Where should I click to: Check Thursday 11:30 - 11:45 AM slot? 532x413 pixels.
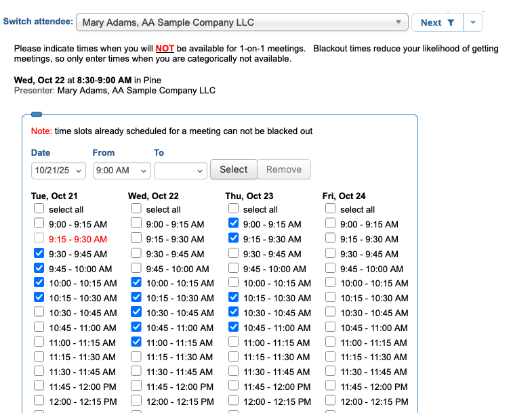[234, 371]
